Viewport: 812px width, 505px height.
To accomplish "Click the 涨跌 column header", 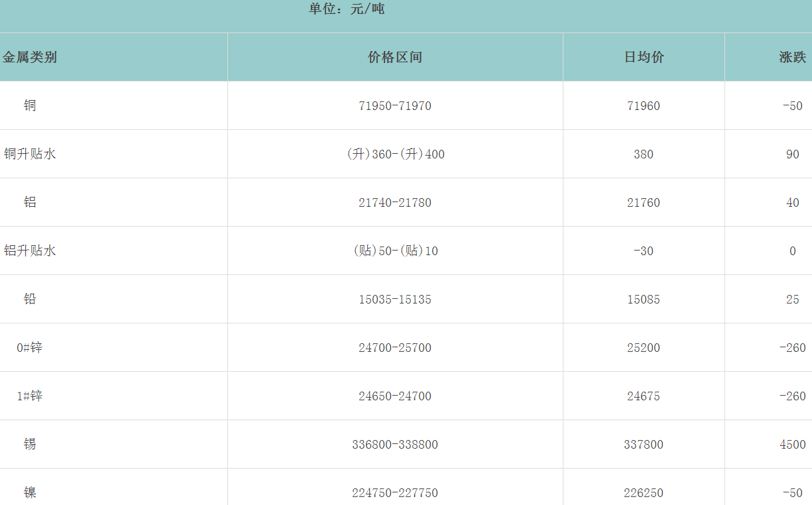I will tap(792, 57).
